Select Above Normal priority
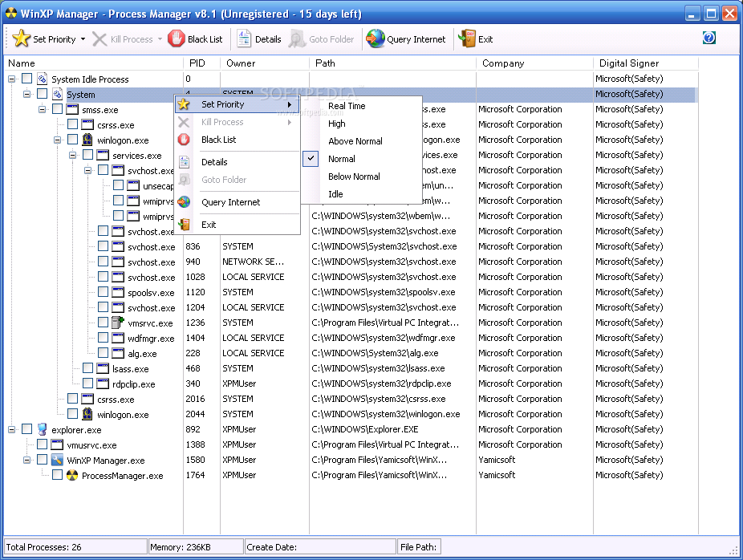 (355, 141)
